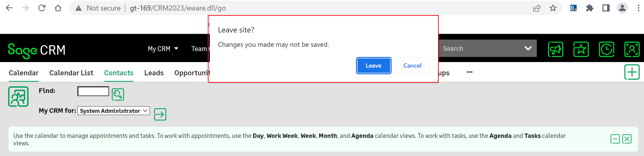Switch to the Contacts tab
The width and height of the screenshot is (644, 156).
pos(119,73)
